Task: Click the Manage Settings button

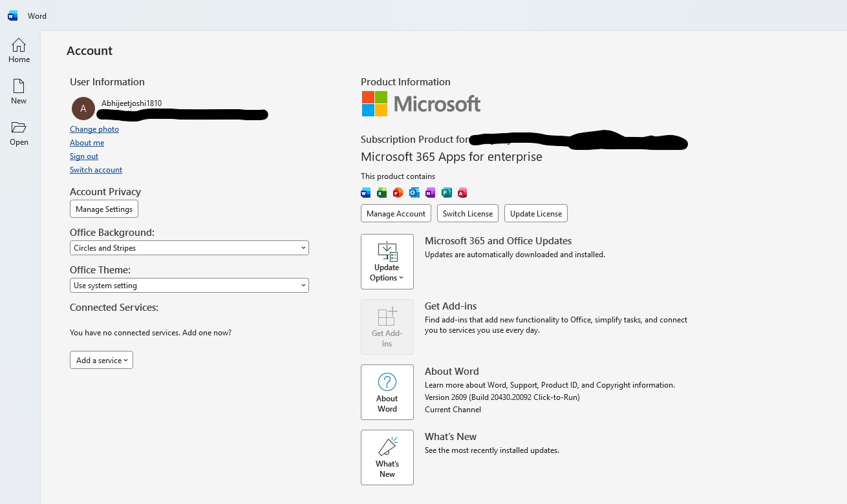Action: 104,209
